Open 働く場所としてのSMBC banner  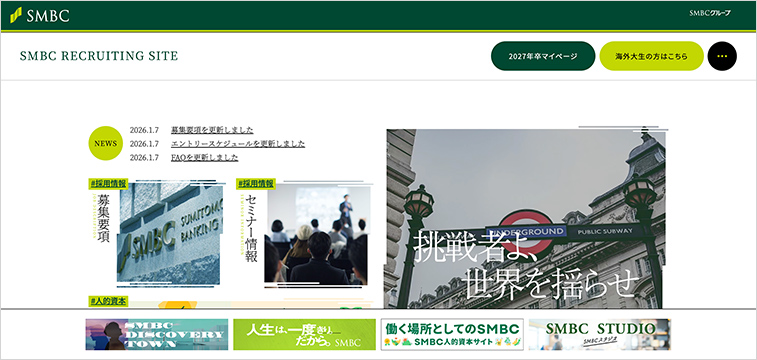pos(452,334)
